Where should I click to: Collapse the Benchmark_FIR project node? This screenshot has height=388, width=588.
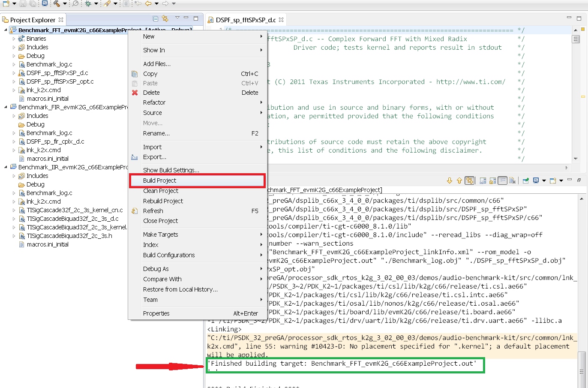6,107
